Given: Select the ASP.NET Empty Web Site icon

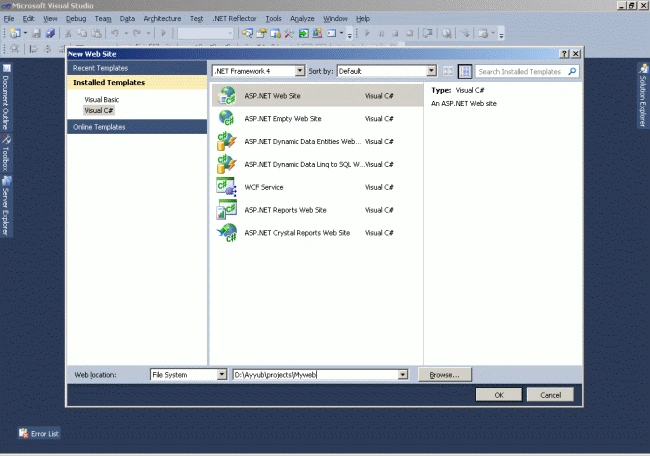Looking at the screenshot, I should [x=227, y=119].
